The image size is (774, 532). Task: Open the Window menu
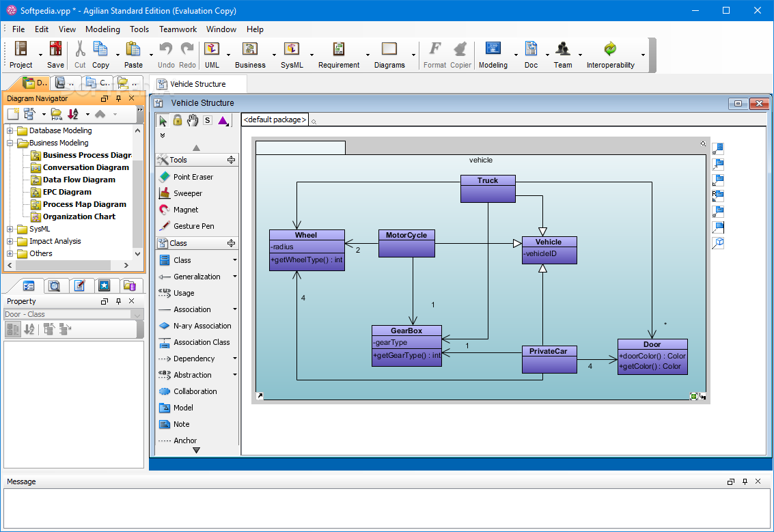(221, 29)
